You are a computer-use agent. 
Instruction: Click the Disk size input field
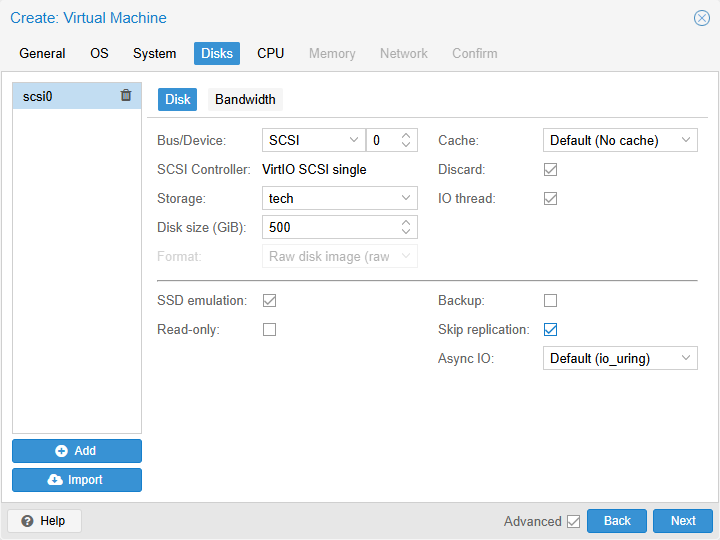pyautogui.click(x=330, y=228)
